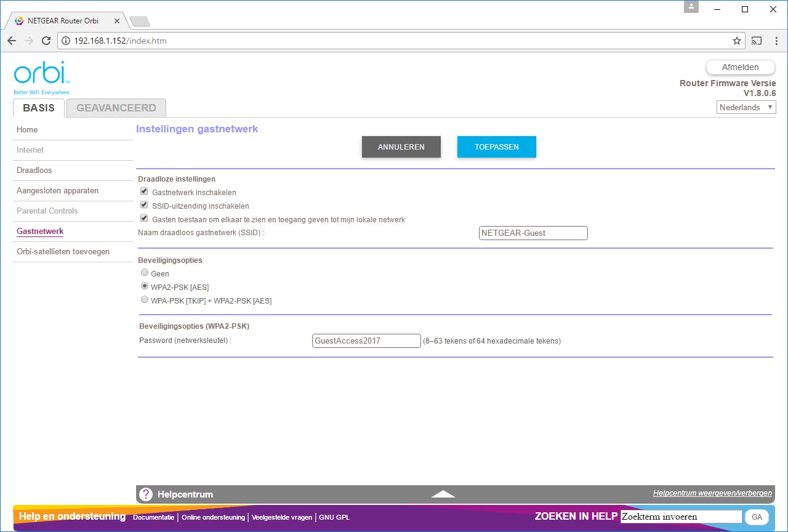The height and width of the screenshot is (532, 788).
Task: Open the Veelgestelde vragen link
Action: [283, 517]
